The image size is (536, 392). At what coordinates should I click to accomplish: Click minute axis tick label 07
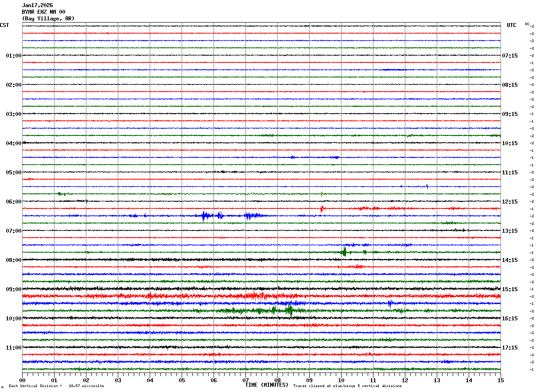coord(245,380)
